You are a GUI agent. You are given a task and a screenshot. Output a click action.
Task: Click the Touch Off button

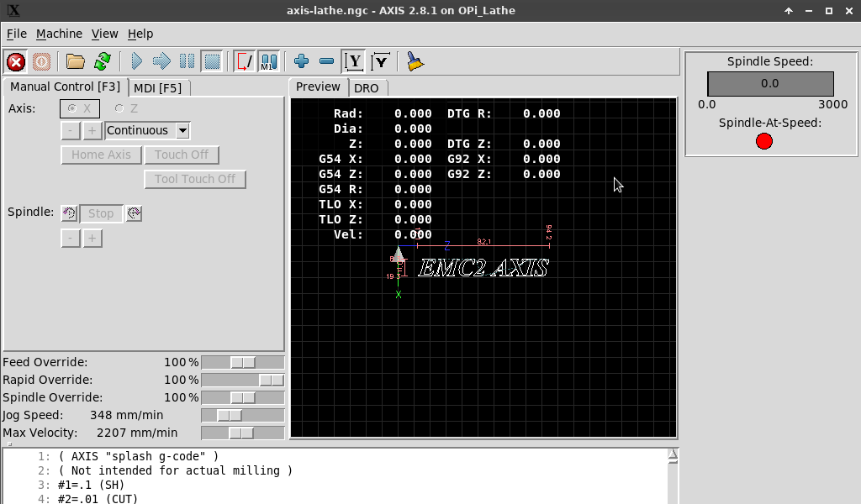coord(182,155)
